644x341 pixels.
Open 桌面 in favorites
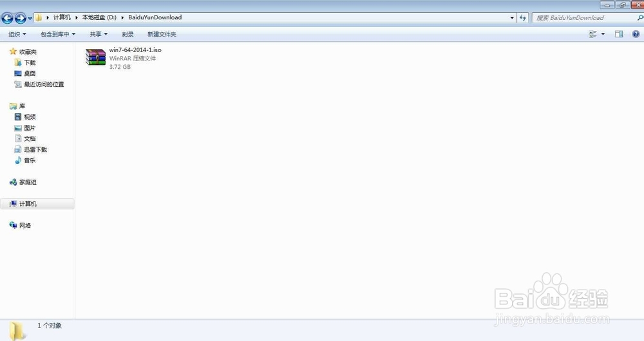point(30,73)
